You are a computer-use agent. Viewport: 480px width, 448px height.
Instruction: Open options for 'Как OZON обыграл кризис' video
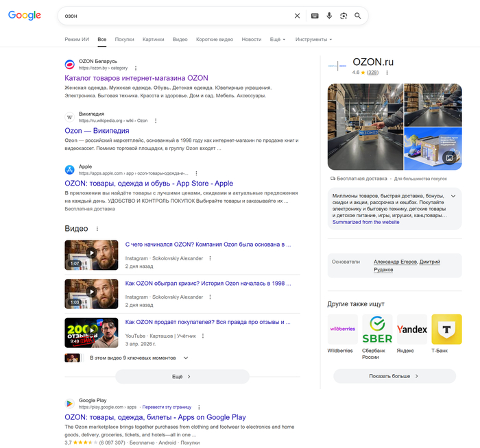(x=210, y=297)
